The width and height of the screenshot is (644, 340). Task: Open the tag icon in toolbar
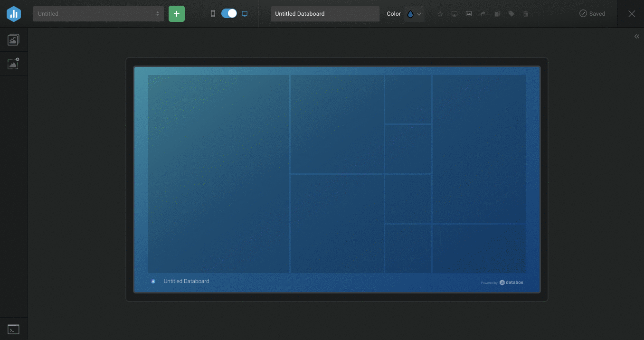511,14
